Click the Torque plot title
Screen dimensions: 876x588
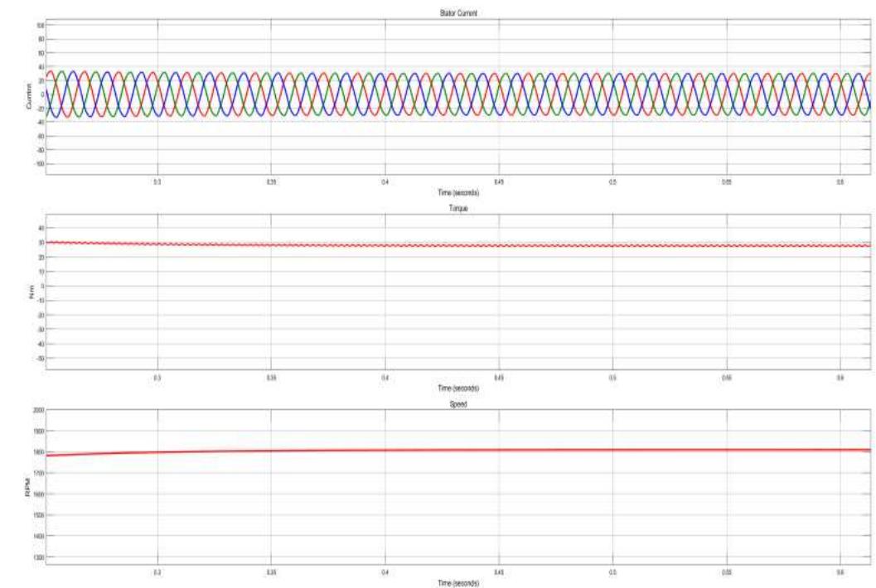458,209
